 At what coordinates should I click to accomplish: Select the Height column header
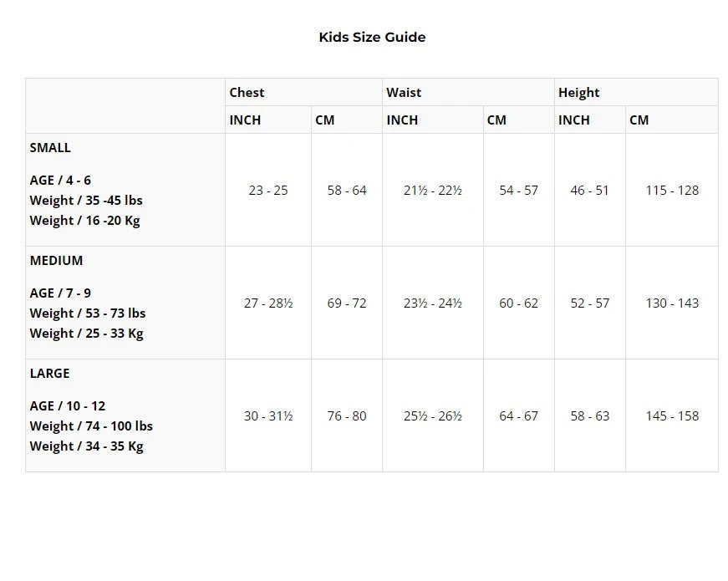578,93
